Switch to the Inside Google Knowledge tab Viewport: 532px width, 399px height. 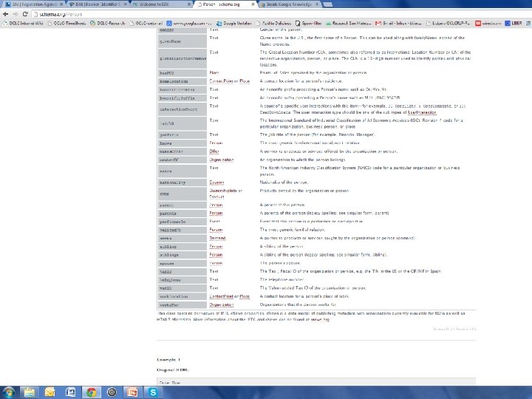tap(289, 4)
